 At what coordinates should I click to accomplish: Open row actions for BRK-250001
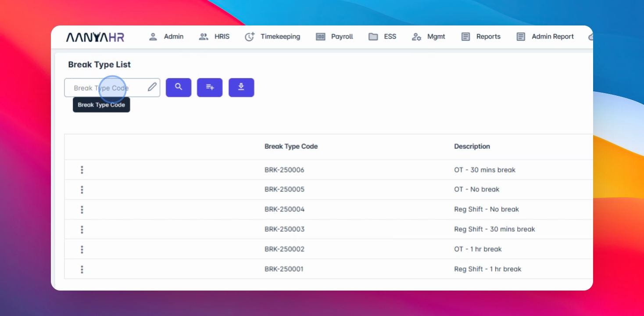(x=82, y=269)
